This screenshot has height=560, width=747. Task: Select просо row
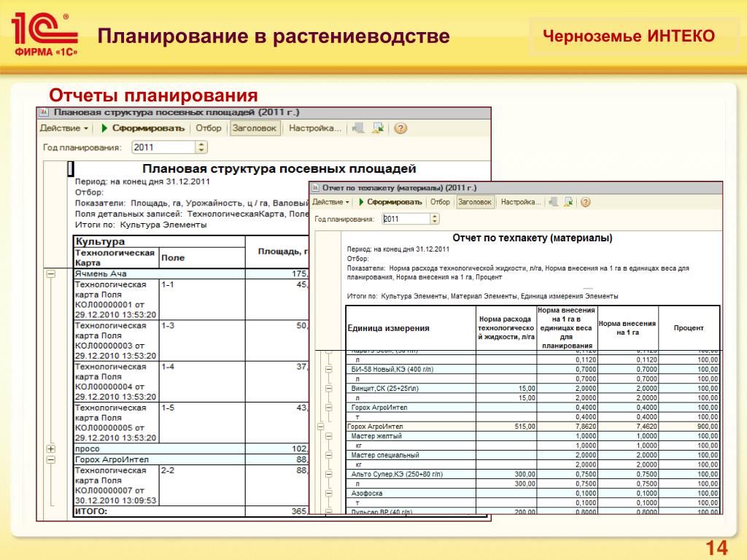[190, 448]
